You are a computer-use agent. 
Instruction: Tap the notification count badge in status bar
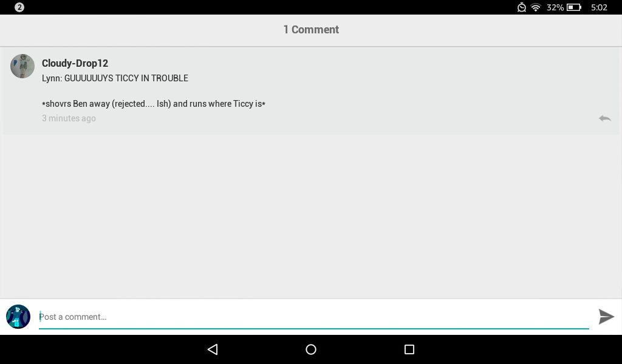point(19,7)
